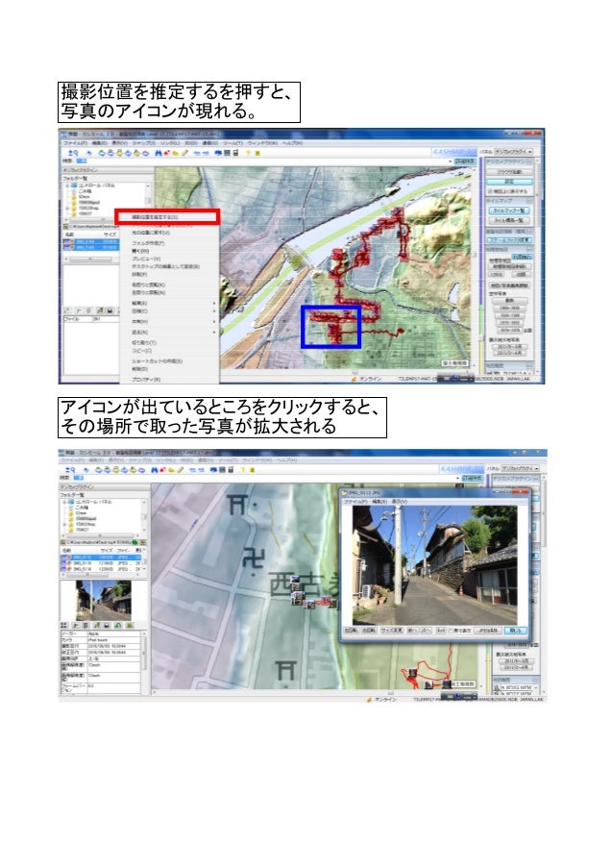Click street photo thumbnail preview in shrine-map window sidebar

(104, 600)
